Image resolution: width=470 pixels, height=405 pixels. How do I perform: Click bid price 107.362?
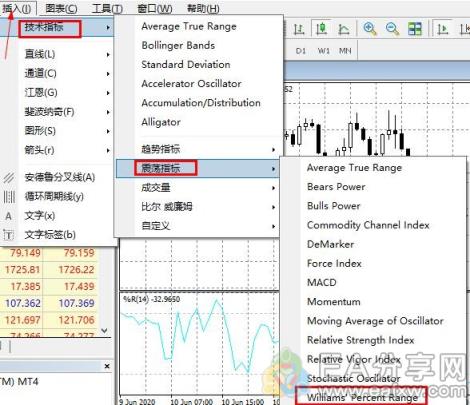point(23,303)
